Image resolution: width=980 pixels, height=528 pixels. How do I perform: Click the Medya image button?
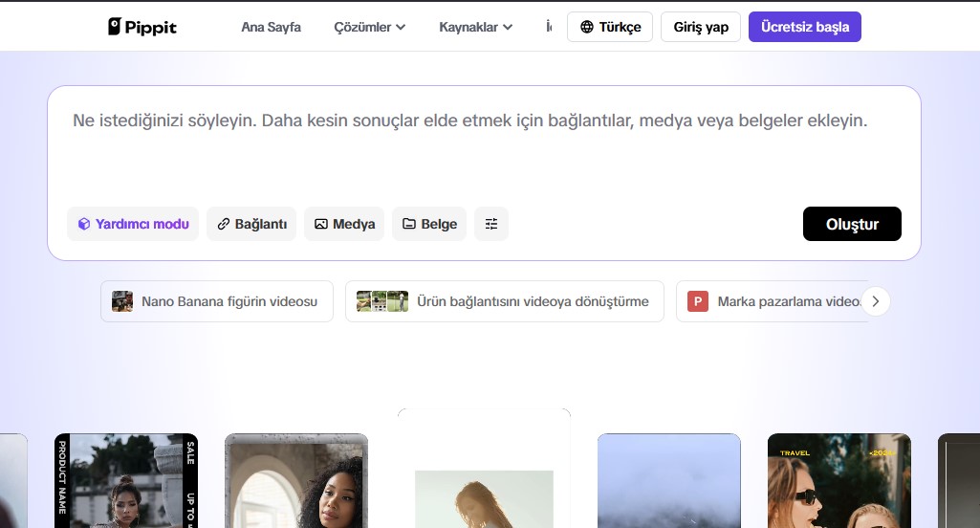344,224
